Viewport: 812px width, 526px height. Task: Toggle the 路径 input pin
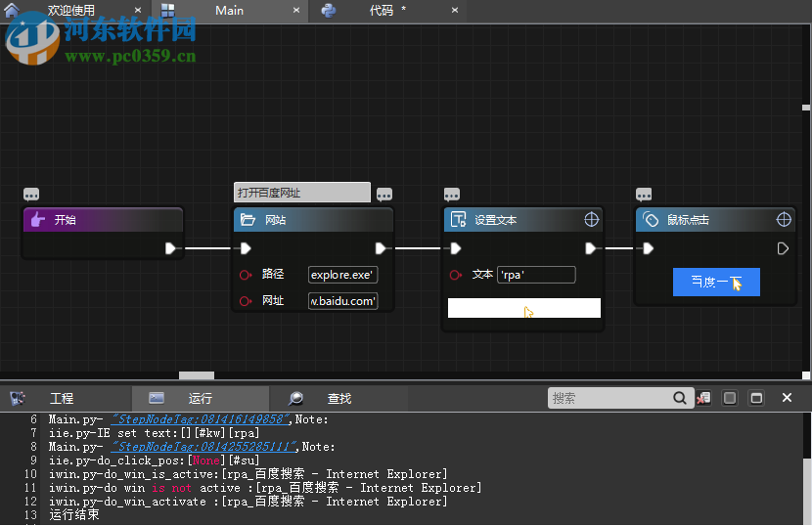[x=245, y=275]
